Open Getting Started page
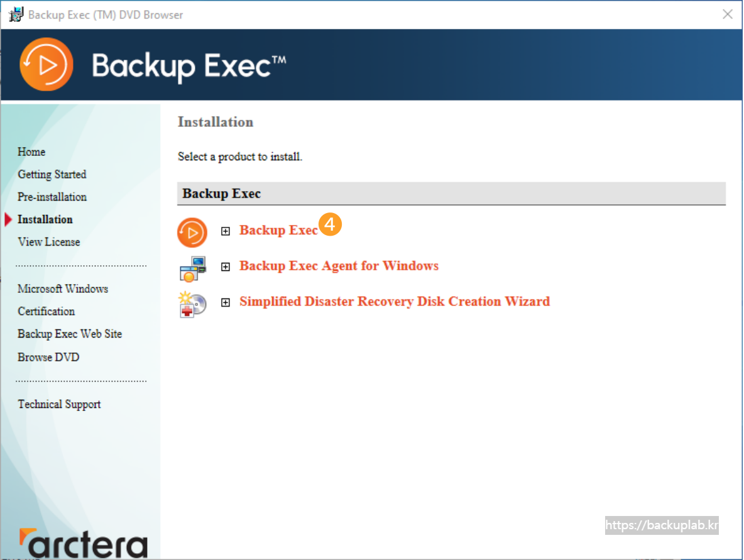 52,174
